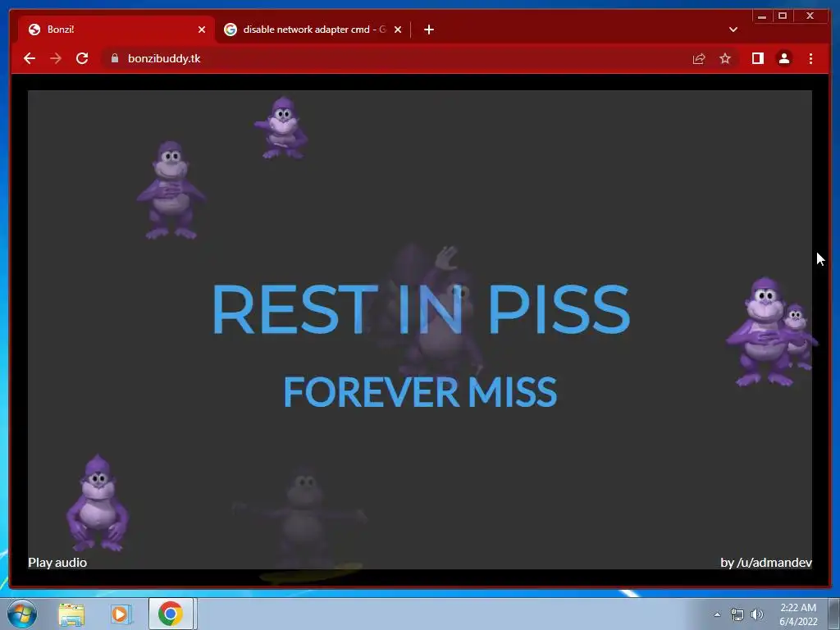The image size is (840, 630).
Task: Launch Windows Media Player from the taskbar
Action: coord(121,614)
